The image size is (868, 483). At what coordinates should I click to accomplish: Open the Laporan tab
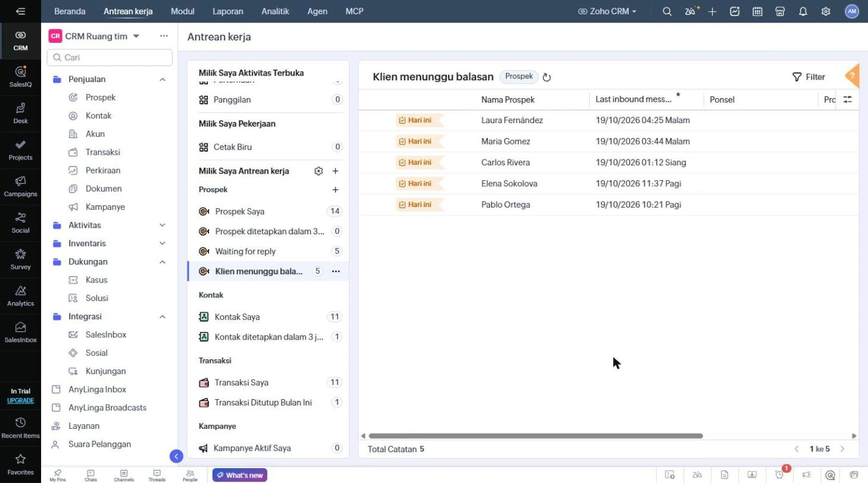[228, 11]
